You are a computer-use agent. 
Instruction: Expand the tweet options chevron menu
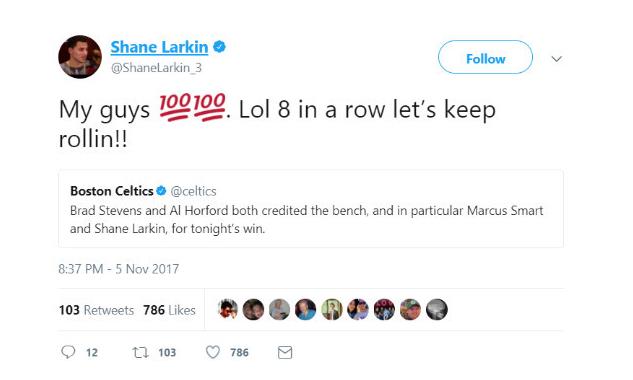(x=557, y=59)
